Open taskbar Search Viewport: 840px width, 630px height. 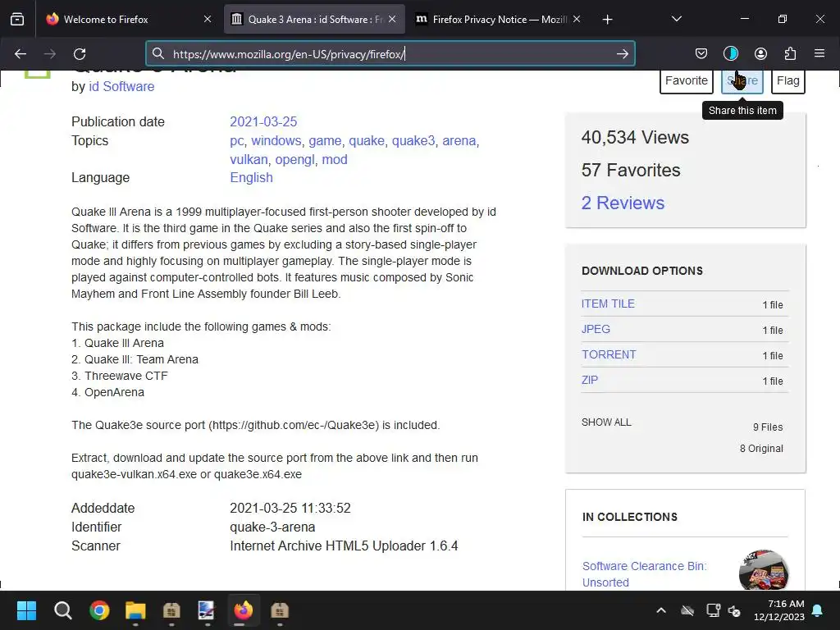(x=62, y=610)
